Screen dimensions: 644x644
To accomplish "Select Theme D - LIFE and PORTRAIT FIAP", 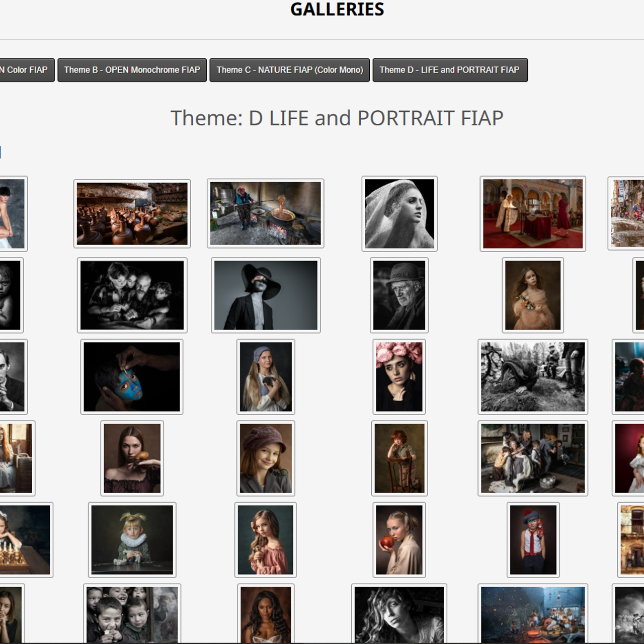I will pos(450,70).
